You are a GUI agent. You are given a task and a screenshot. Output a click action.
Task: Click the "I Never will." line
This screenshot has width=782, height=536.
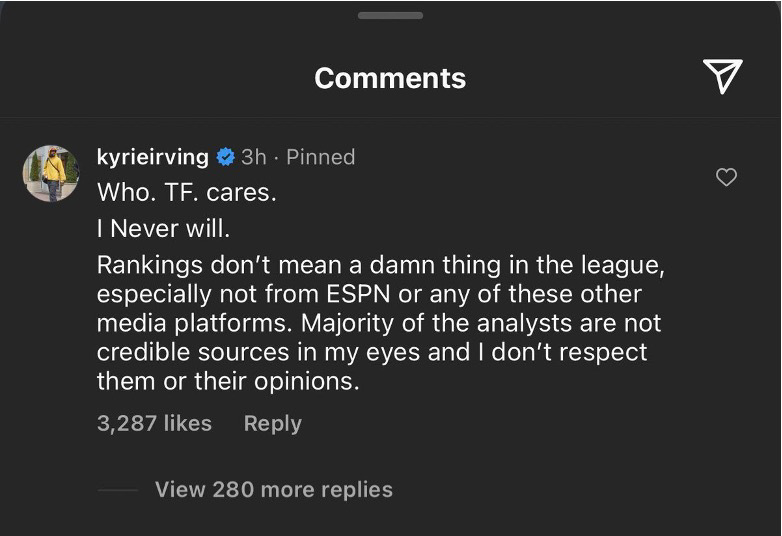point(163,228)
